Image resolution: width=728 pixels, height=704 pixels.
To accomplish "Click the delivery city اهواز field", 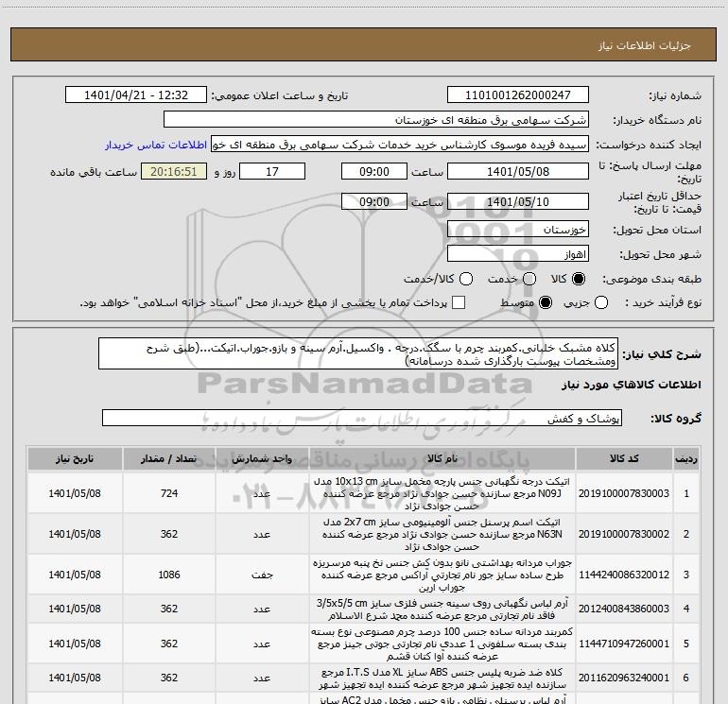I will click(x=517, y=254).
